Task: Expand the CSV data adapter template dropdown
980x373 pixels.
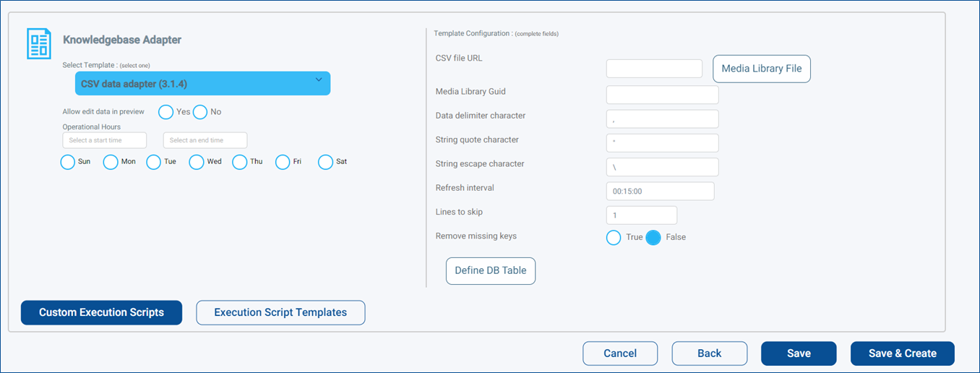Action: (202, 83)
